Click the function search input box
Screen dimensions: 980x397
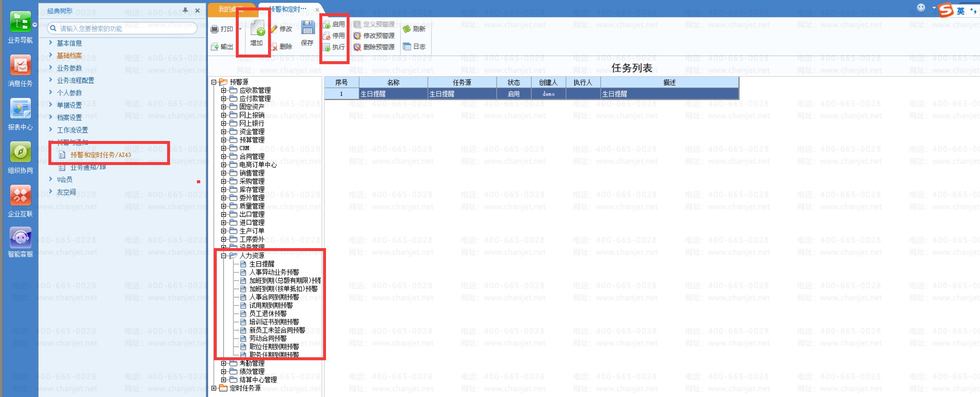[124, 29]
